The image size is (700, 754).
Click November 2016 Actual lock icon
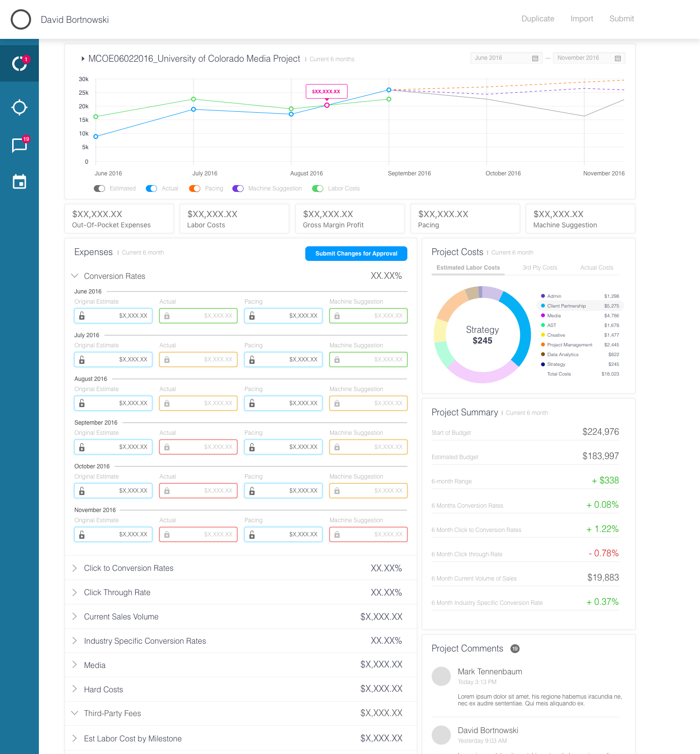(167, 534)
